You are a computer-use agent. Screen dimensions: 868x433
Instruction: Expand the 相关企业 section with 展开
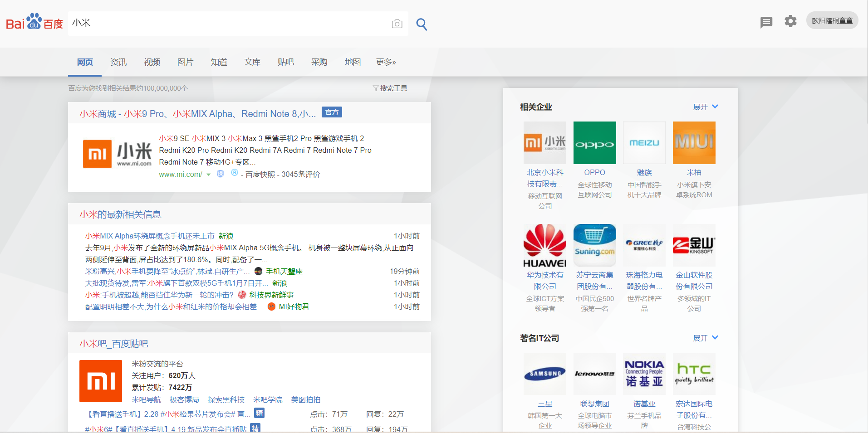(706, 107)
